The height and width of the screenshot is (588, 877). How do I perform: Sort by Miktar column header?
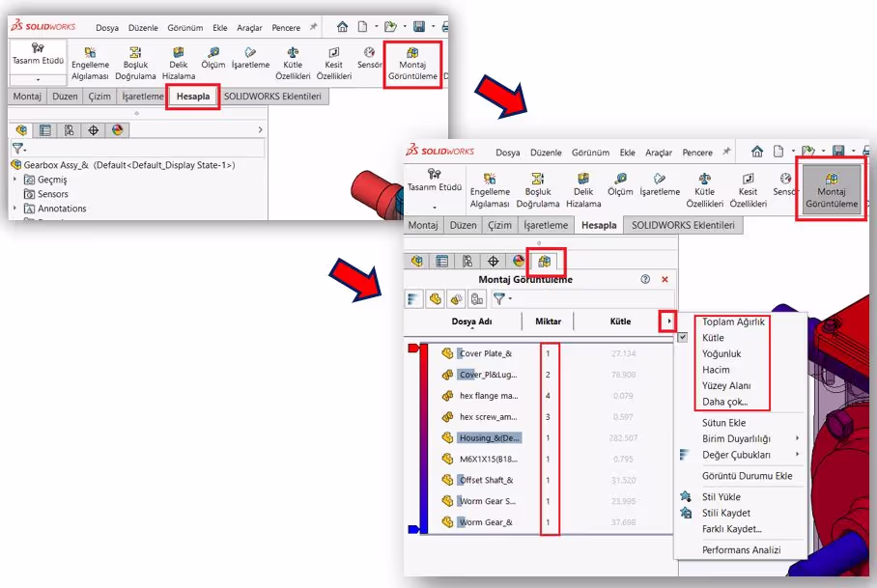click(x=548, y=321)
